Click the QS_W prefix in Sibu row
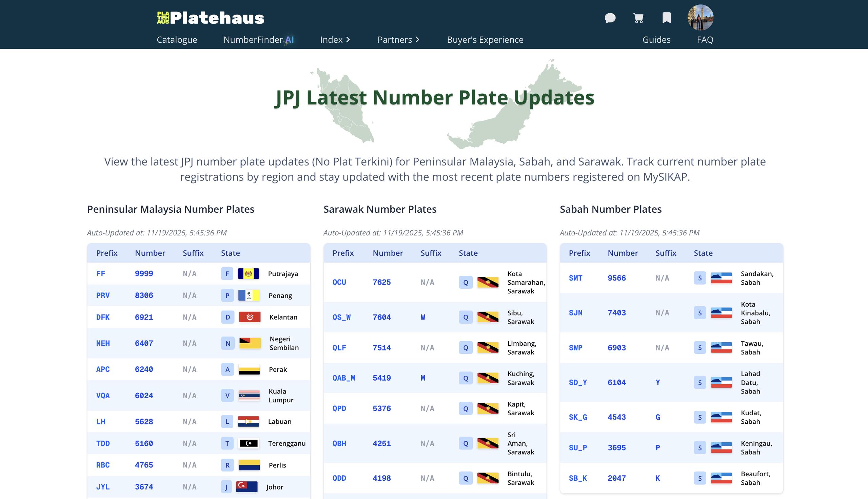 point(341,317)
